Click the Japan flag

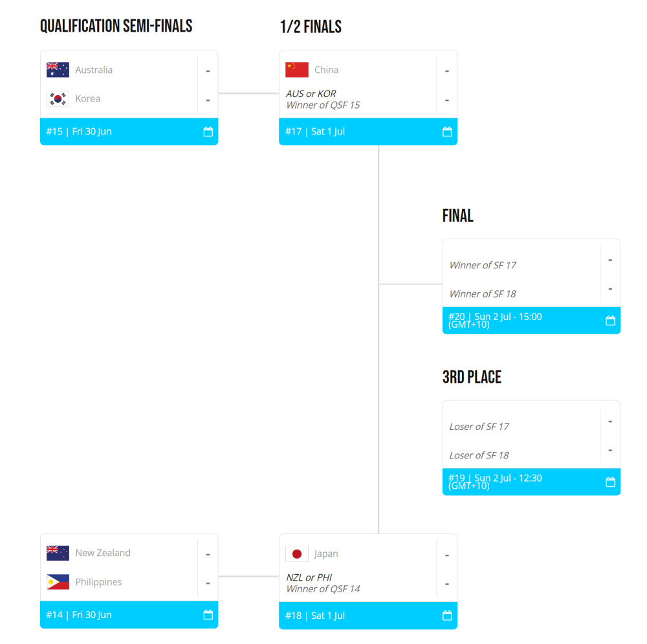pyautogui.click(x=297, y=553)
